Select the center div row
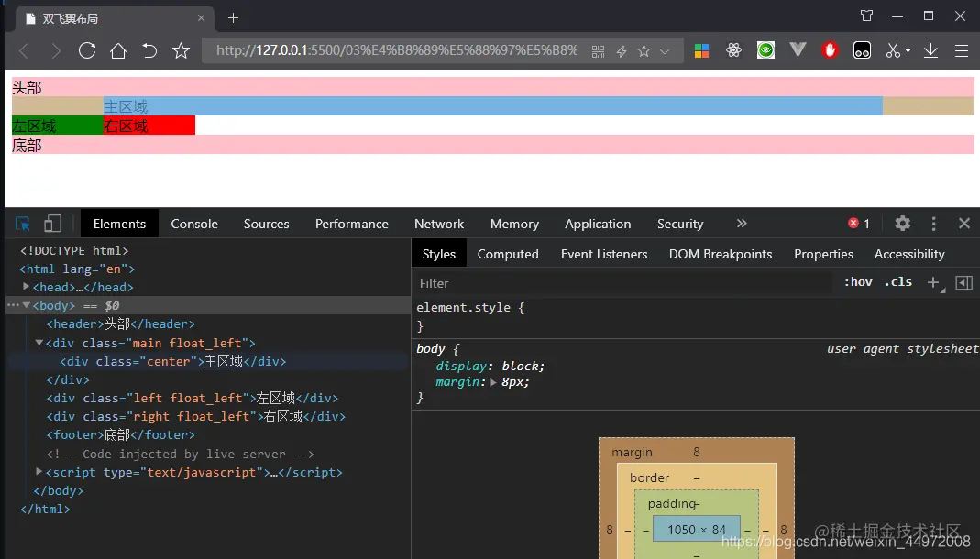Viewport: 980px width, 559px height. coord(173,362)
